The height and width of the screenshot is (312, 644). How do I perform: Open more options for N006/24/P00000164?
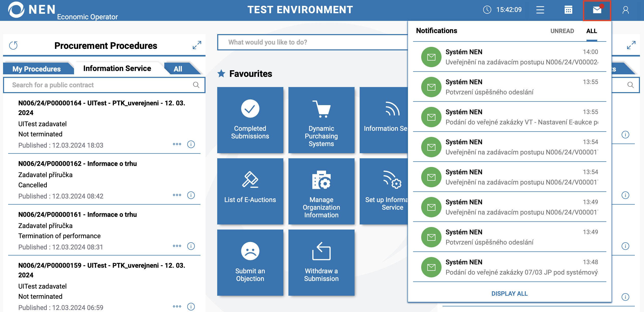tap(177, 144)
